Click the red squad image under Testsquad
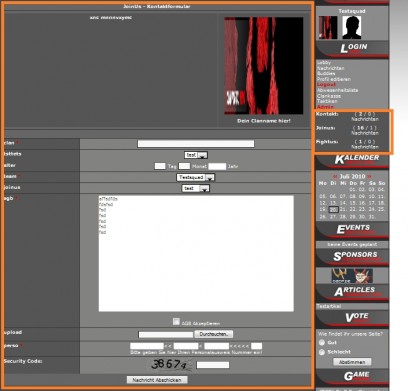 [x=328, y=28]
